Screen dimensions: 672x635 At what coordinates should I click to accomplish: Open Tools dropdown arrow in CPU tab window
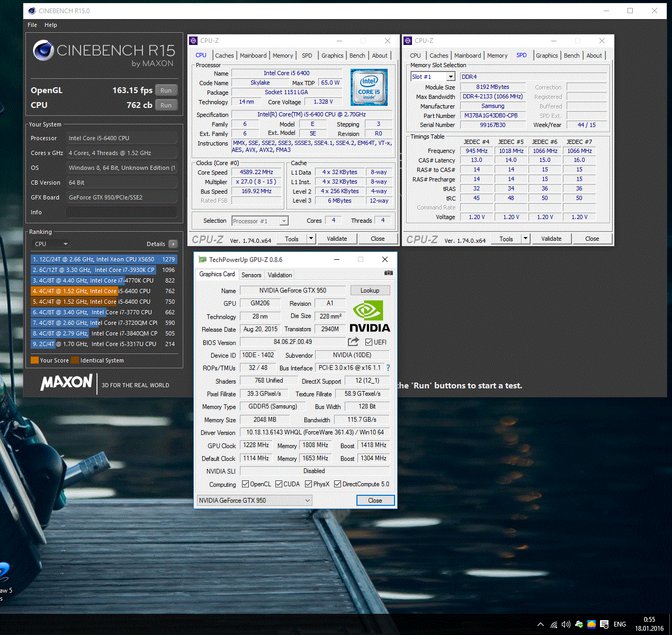[x=311, y=239]
